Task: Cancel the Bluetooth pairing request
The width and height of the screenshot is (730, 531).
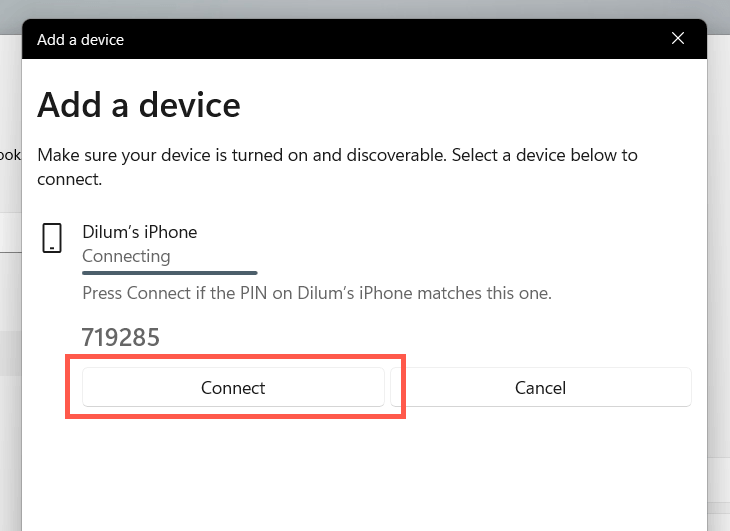Action: point(540,387)
